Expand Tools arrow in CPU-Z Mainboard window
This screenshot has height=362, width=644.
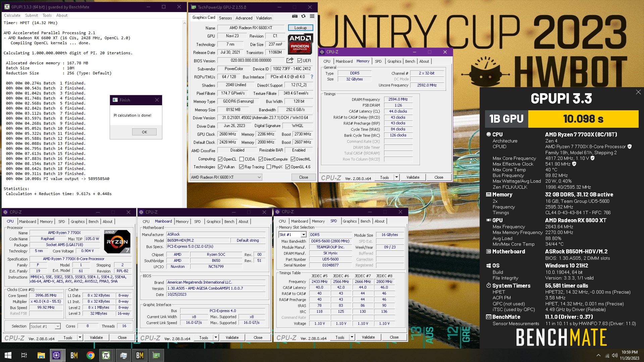[x=216, y=338]
